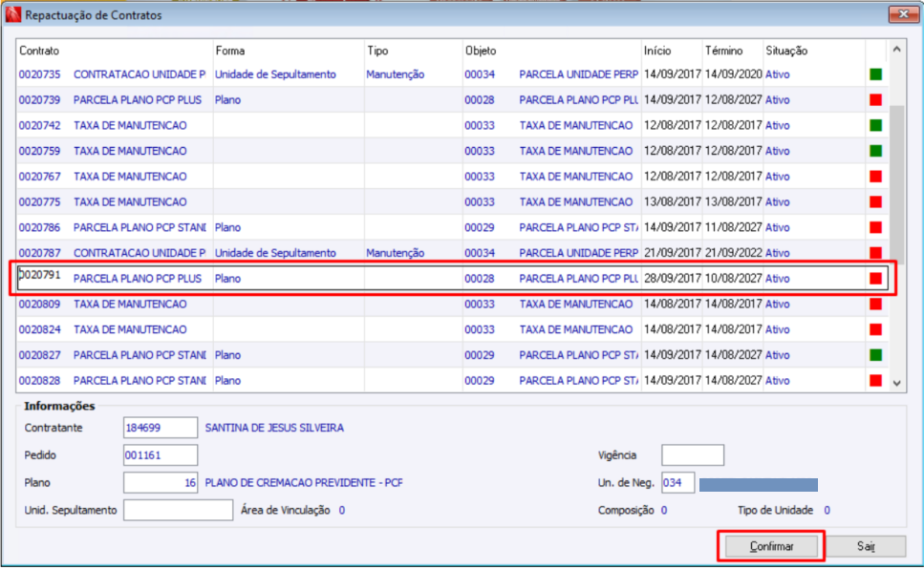Click Plano forma in row 0020786
The width and height of the screenshot is (924, 569).
point(227,227)
